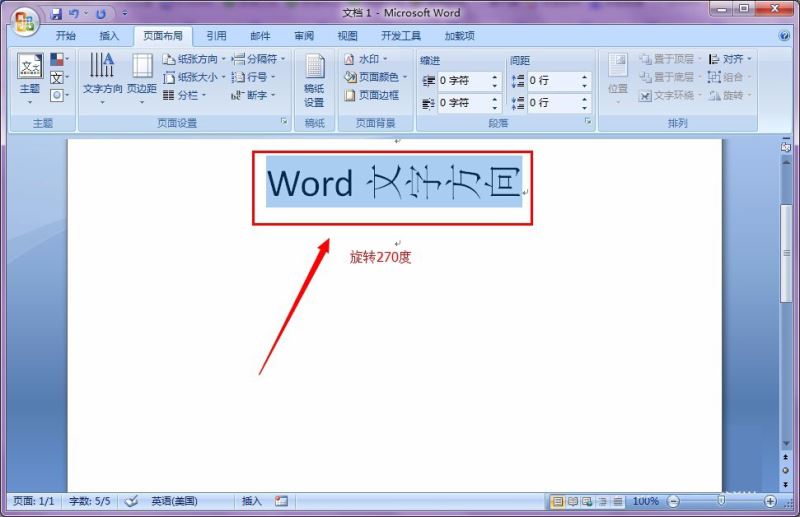Click left indent value field

tap(463, 81)
